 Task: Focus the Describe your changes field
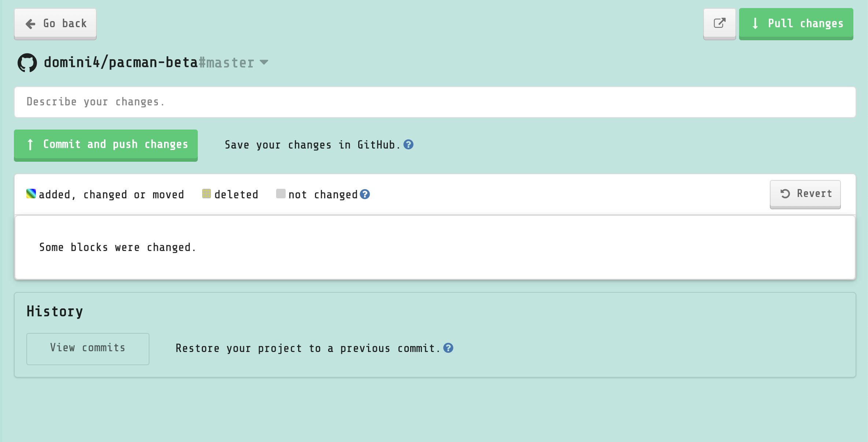pos(435,102)
